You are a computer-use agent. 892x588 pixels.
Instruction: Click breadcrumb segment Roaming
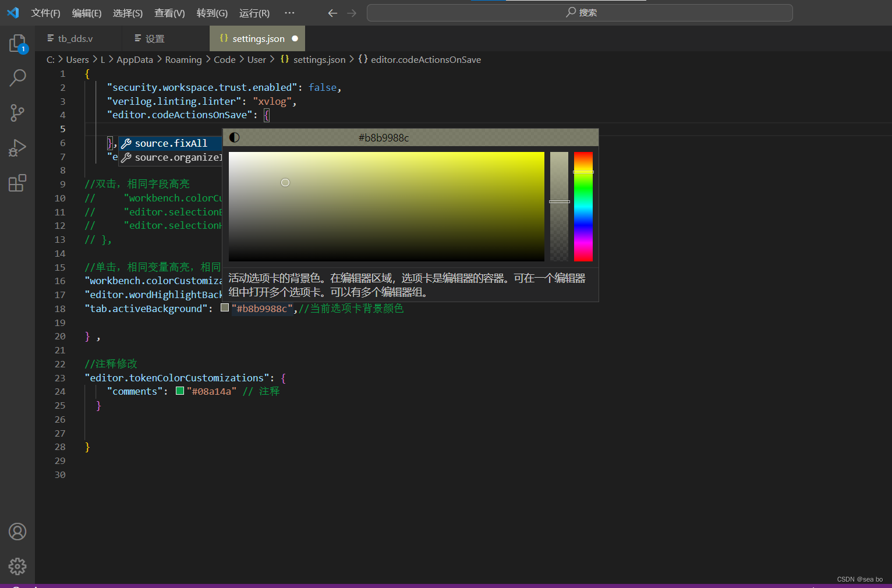[183, 59]
